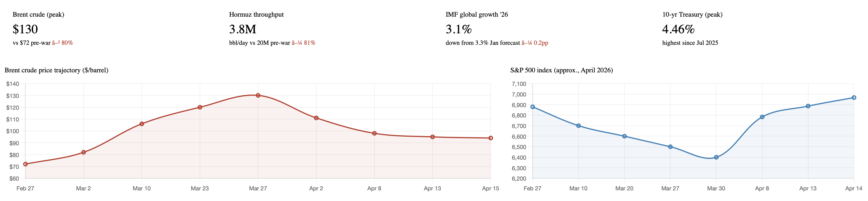868x201 pixels.
Task: Click the Mar 20 S&P 500 data point
Action: click(x=624, y=136)
